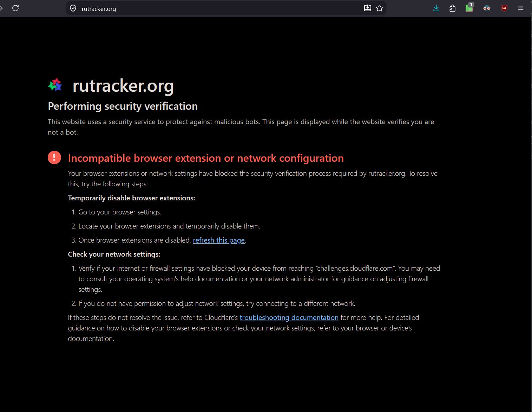
Task: Click the 'challenges.cloudflare.com' step text
Action: coord(259,279)
